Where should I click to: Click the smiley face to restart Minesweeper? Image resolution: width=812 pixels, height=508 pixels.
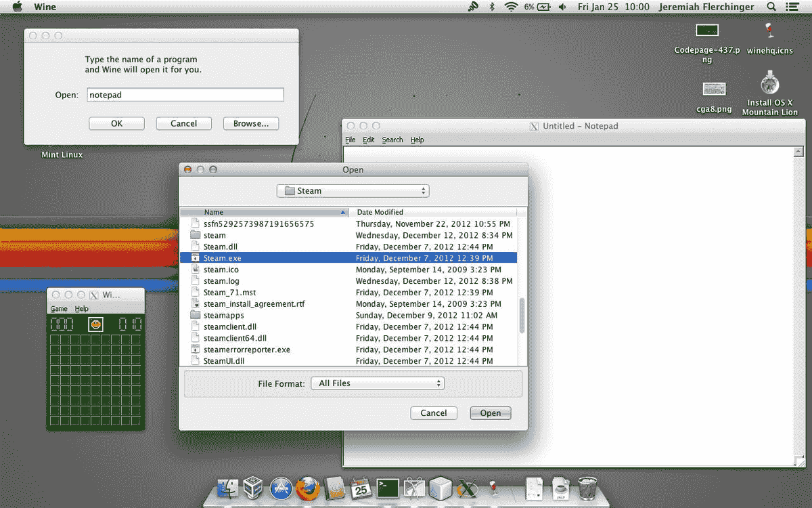tap(96, 324)
